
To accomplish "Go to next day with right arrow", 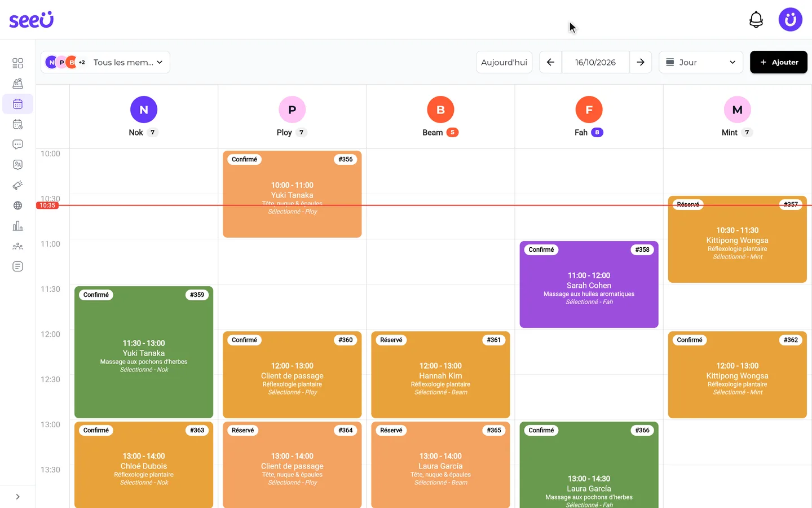I will (x=641, y=62).
